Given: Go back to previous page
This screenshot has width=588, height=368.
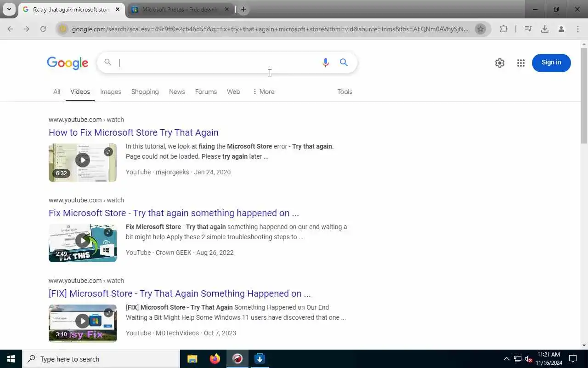Looking at the screenshot, I should [x=10, y=29].
